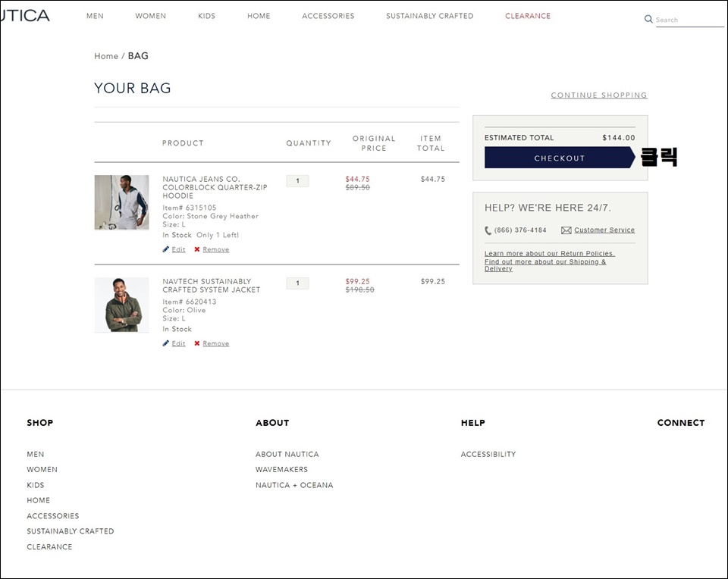
Task: Open the ACCESSORIES top menu
Action: (x=328, y=16)
